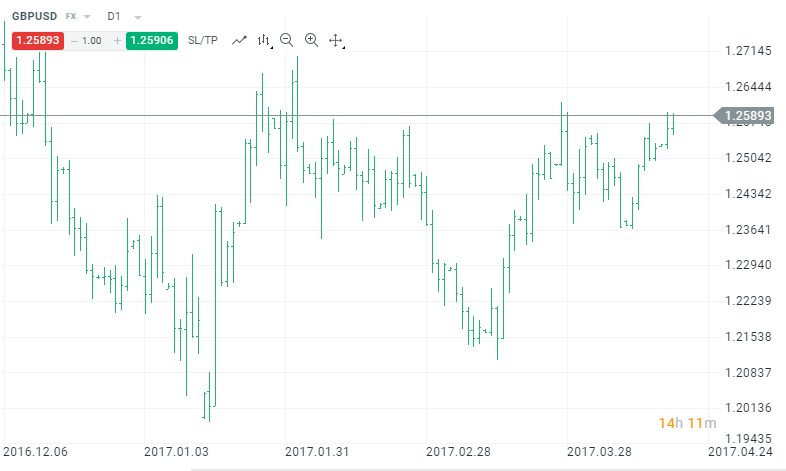The height and width of the screenshot is (471, 786).
Task: Click the 14h 11m candle countdown timer
Action: click(x=687, y=423)
